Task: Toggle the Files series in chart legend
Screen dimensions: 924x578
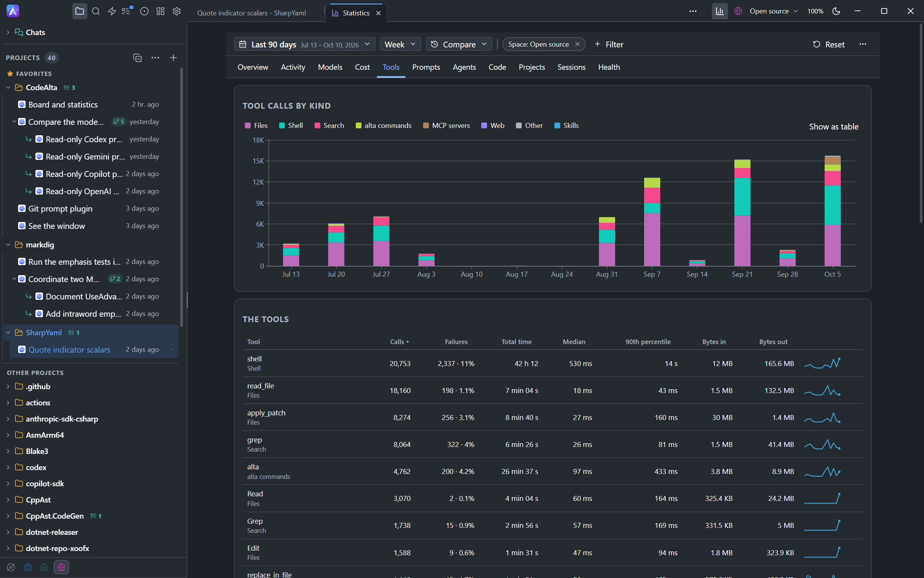Action: [x=256, y=126]
